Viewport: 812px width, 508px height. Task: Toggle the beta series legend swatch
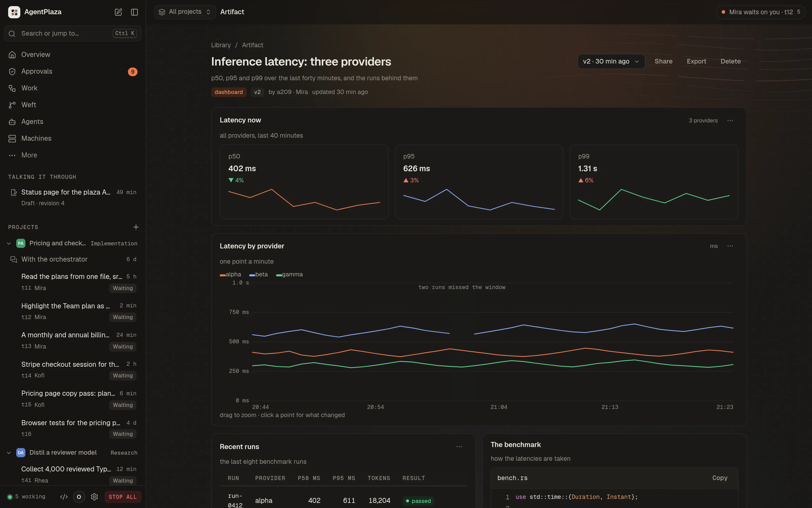[252, 275]
